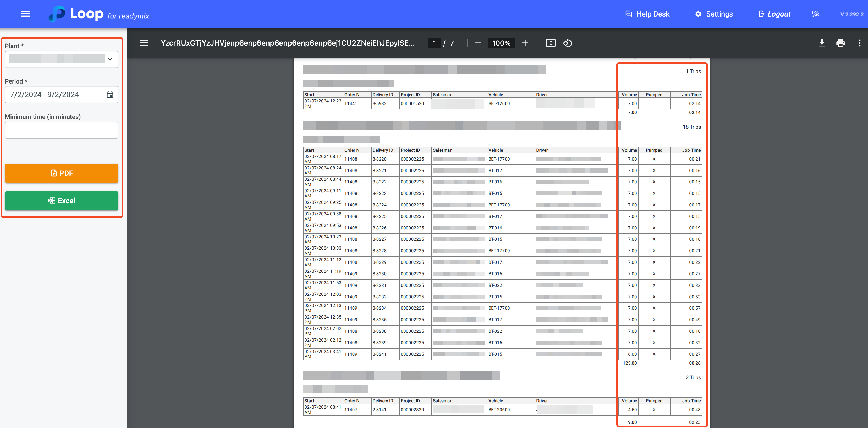Click the PDF page number box
The height and width of the screenshot is (428, 868).
[x=434, y=43]
